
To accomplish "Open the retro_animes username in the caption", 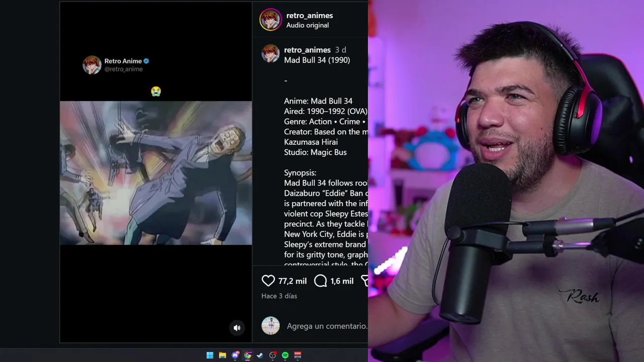I will 307,50.
